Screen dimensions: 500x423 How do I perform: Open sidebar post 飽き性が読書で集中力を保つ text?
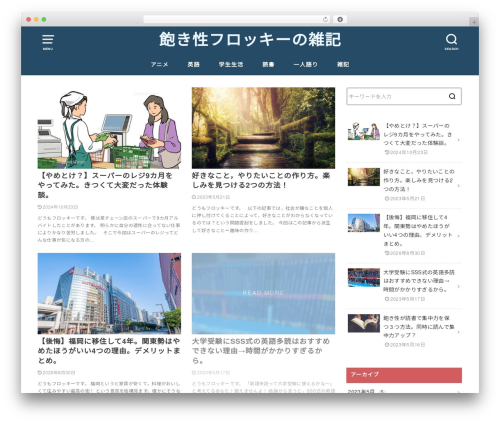pos(419,327)
